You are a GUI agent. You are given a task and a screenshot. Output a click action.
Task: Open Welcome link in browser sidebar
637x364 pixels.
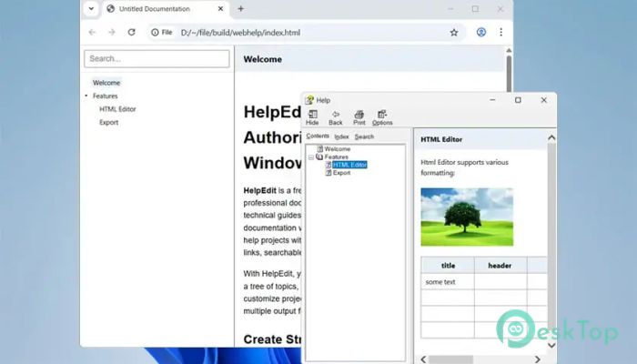pyautogui.click(x=106, y=83)
